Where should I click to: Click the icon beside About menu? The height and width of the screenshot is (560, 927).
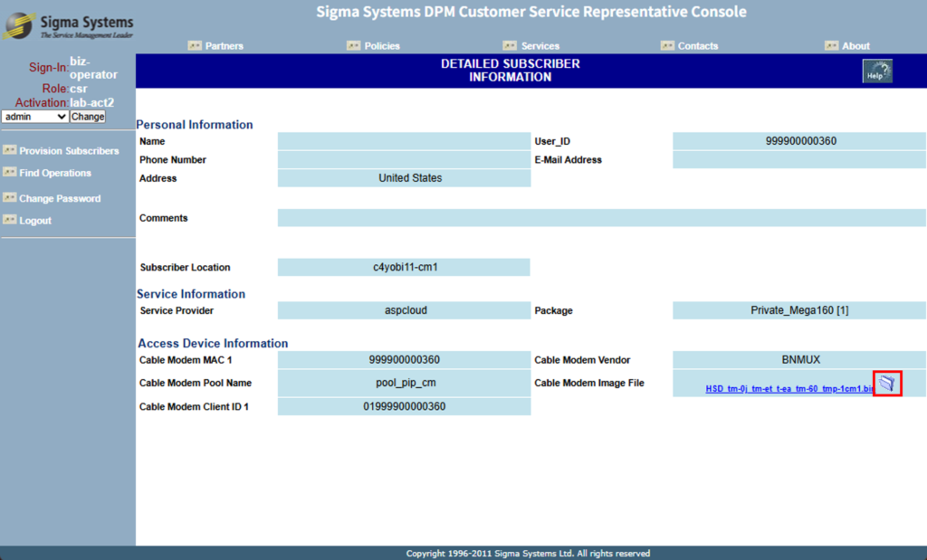(831, 45)
